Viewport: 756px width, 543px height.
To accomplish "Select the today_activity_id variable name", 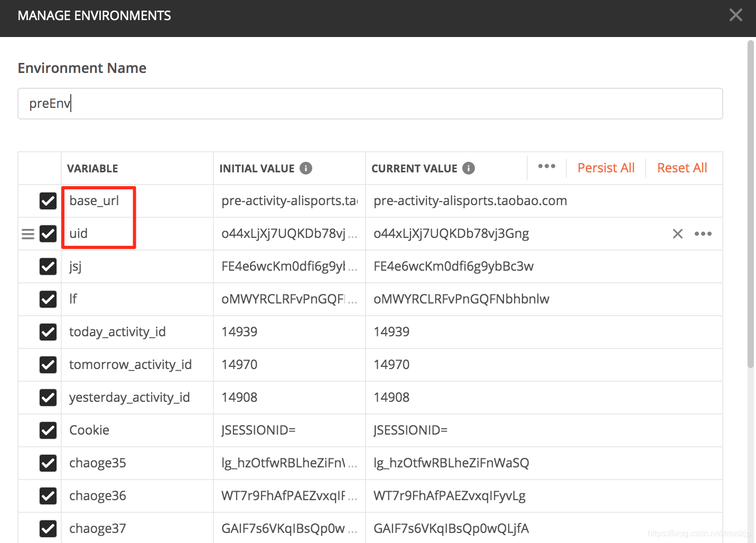I will point(117,332).
